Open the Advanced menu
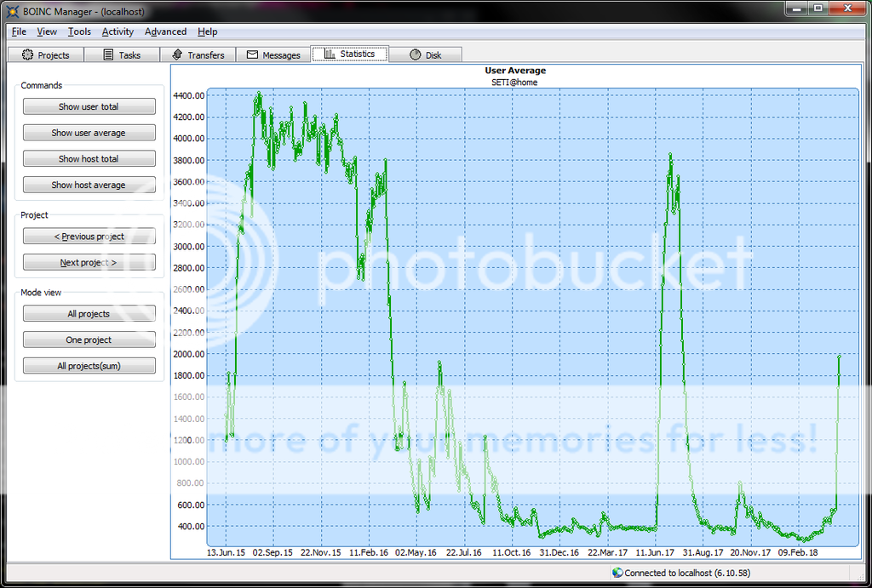The width and height of the screenshot is (872, 588). pyautogui.click(x=165, y=31)
